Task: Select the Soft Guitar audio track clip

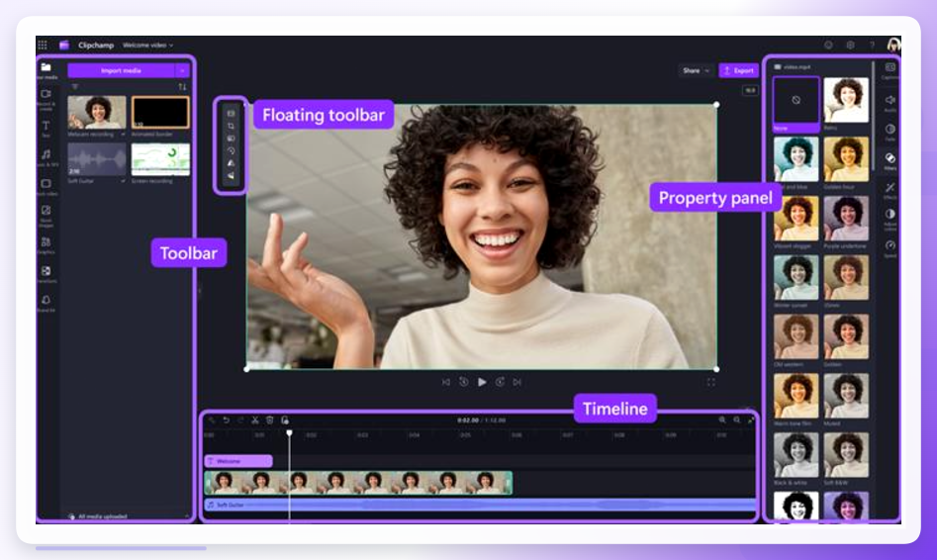Action: (x=480, y=505)
